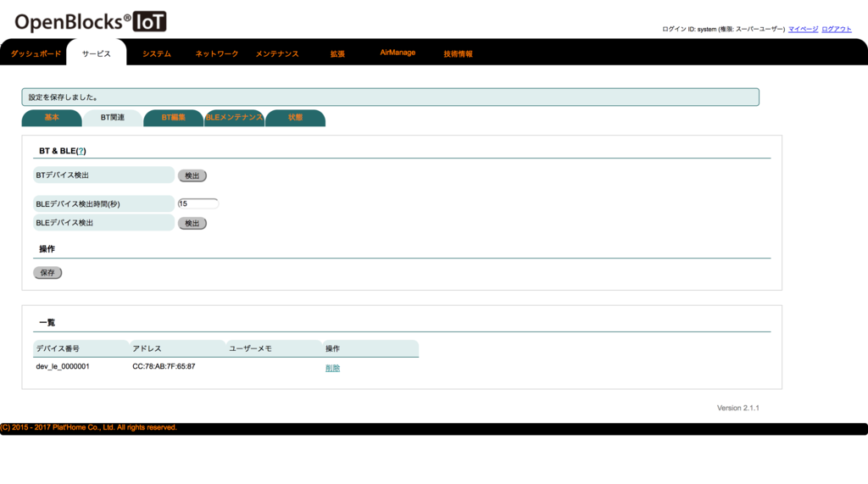Click 検出 button for BLEデバイス検出
Screen dimensions: 868x484
(192, 223)
